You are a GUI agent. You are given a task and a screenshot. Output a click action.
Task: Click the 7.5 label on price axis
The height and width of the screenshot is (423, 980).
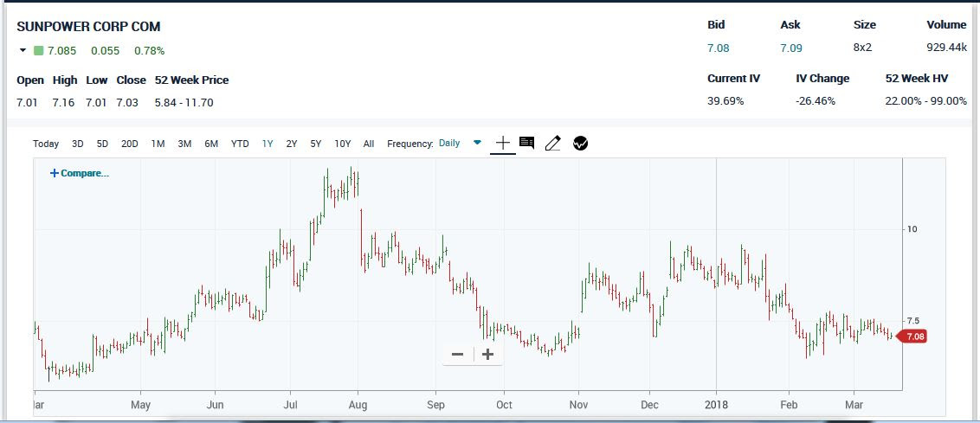coord(913,321)
